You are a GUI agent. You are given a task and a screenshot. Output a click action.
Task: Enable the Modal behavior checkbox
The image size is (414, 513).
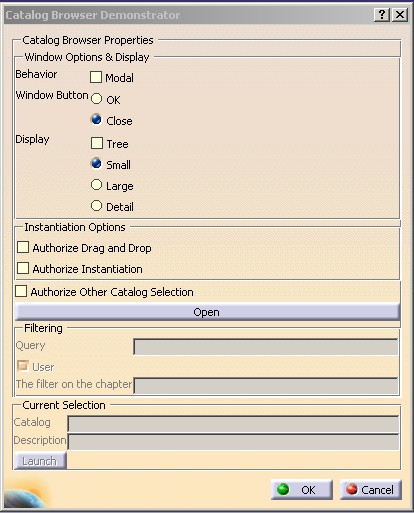click(96, 77)
